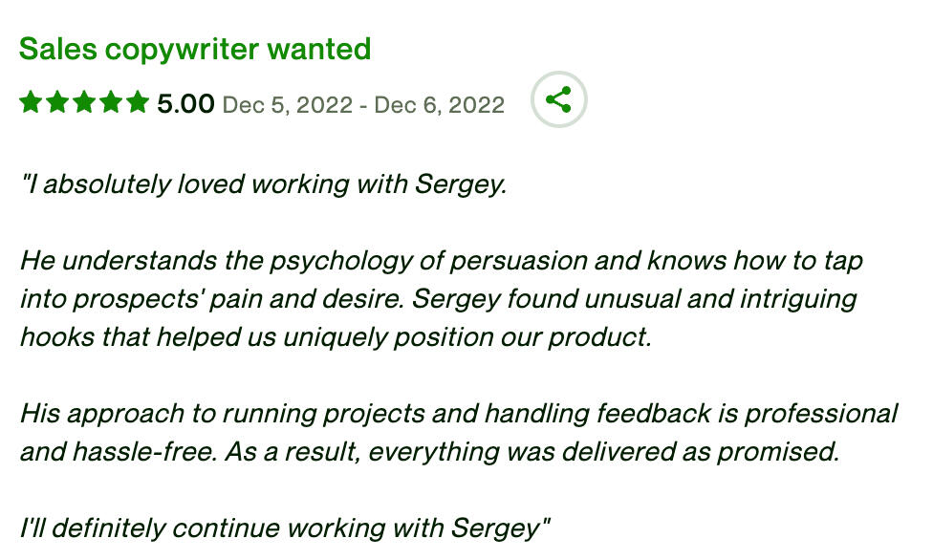Click the end date Dec 6, 2022
933x560 pixels.
pyautogui.click(x=439, y=105)
